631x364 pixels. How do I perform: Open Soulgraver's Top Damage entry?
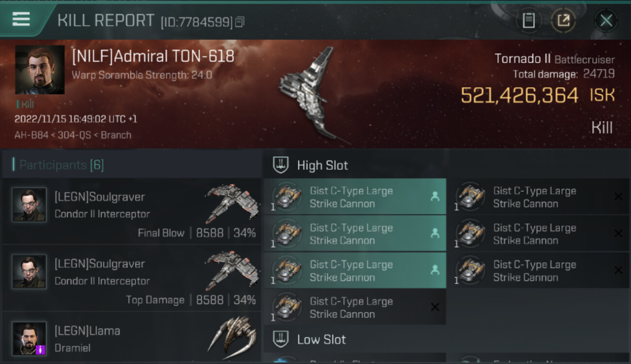coord(132,278)
